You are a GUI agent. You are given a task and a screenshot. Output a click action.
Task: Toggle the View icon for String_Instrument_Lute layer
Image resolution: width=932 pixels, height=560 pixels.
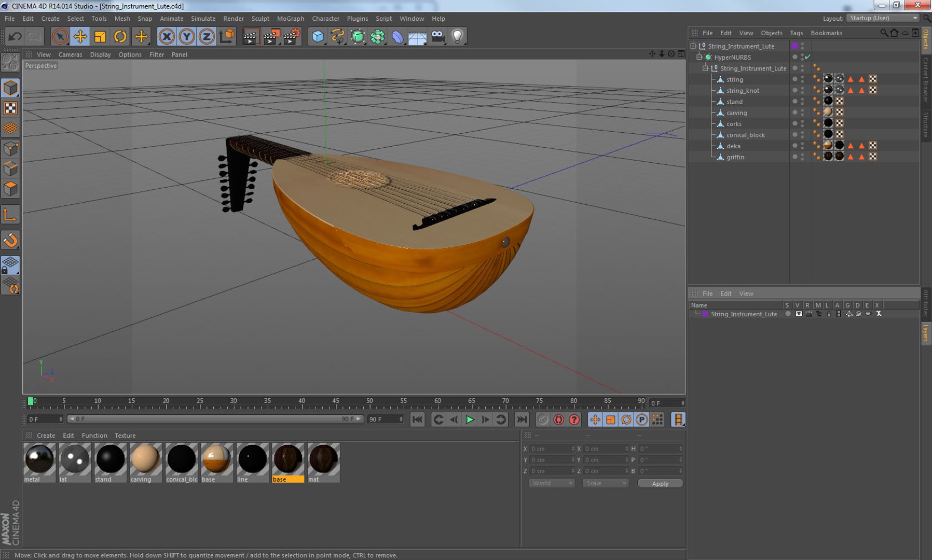[x=799, y=314]
